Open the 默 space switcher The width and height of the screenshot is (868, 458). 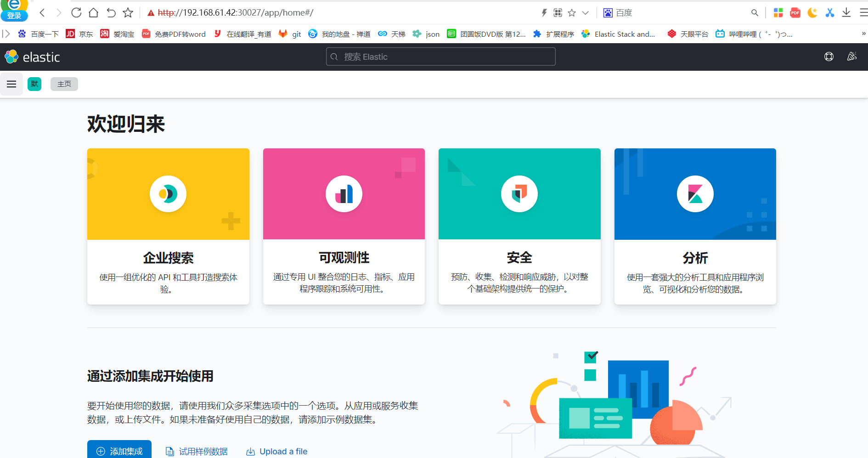point(34,84)
